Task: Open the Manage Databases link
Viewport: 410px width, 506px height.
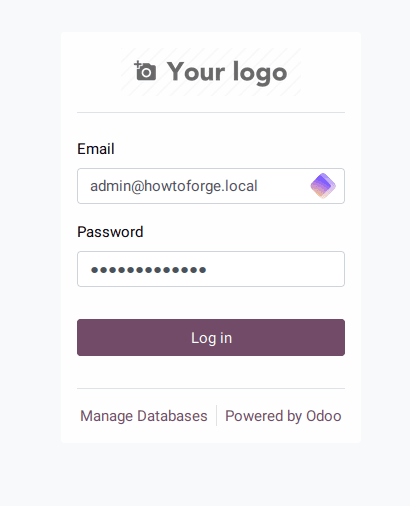Action: [144, 416]
